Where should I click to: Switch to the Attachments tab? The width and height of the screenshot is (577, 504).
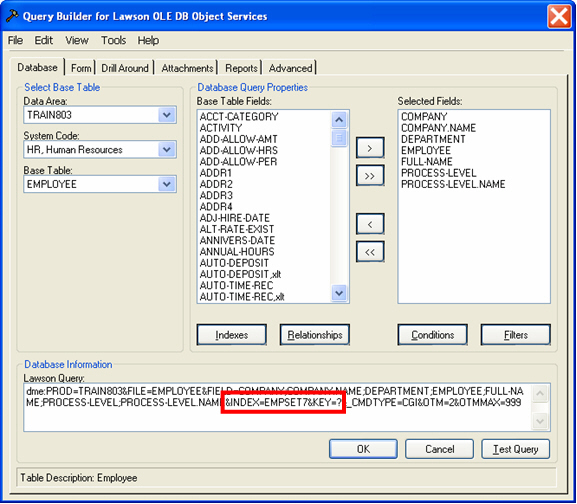187,68
